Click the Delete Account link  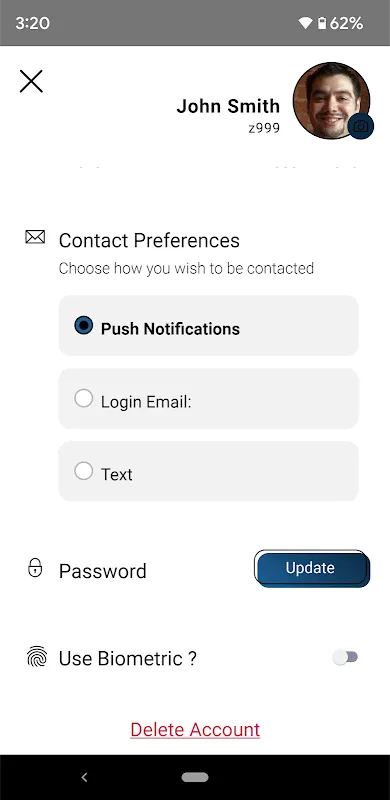pos(195,730)
